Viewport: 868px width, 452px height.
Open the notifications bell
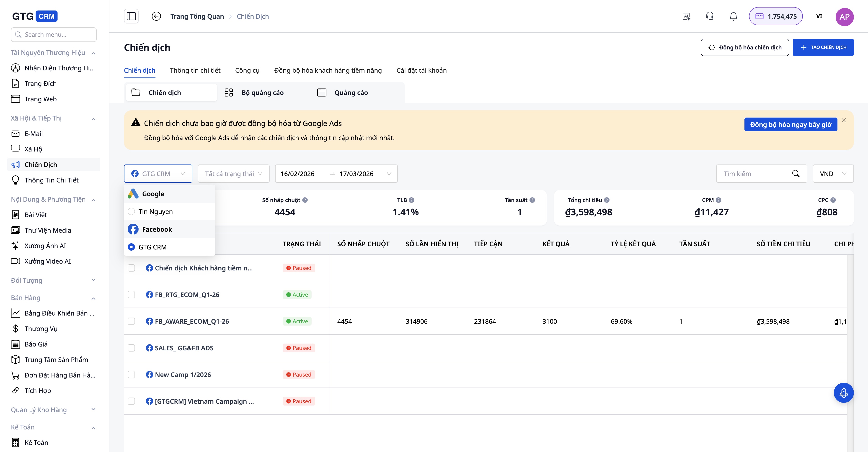click(733, 16)
